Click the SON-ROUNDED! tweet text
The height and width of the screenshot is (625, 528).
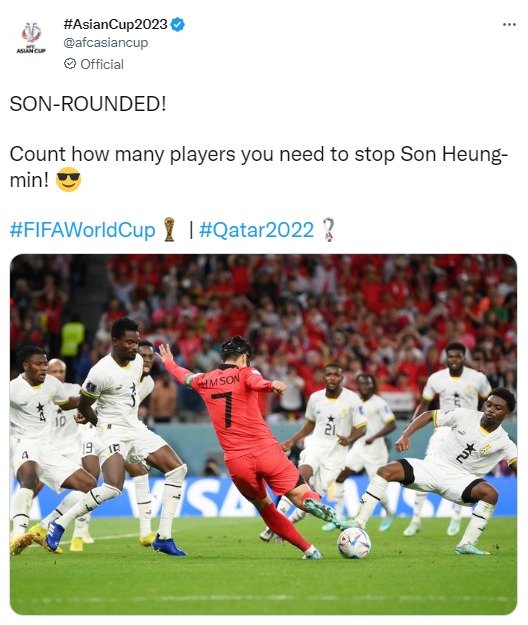(88, 104)
